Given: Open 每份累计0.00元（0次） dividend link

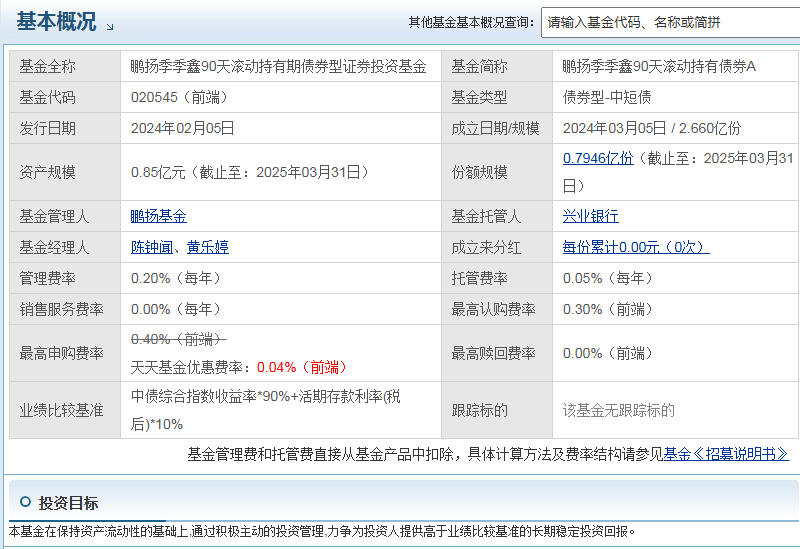Looking at the screenshot, I should [x=636, y=247].
